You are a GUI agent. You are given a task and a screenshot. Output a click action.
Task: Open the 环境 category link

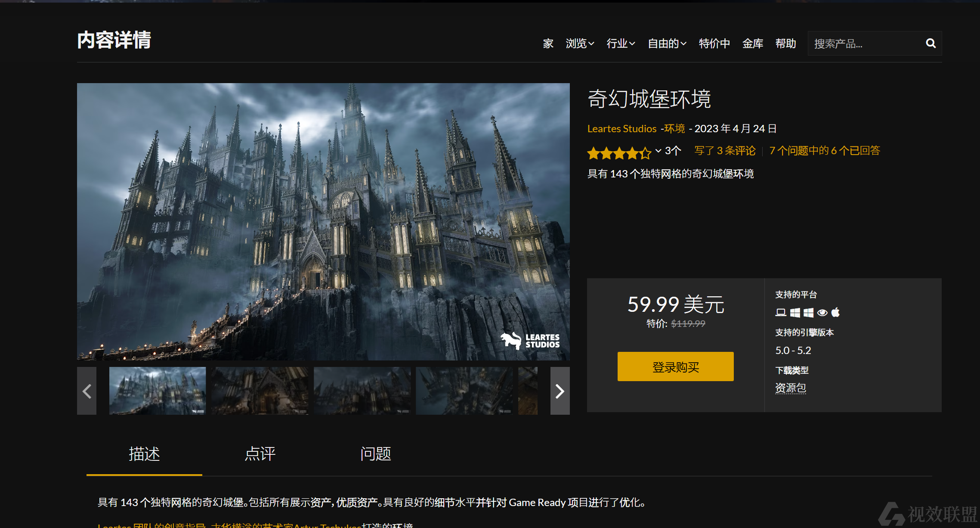pos(674,129)
